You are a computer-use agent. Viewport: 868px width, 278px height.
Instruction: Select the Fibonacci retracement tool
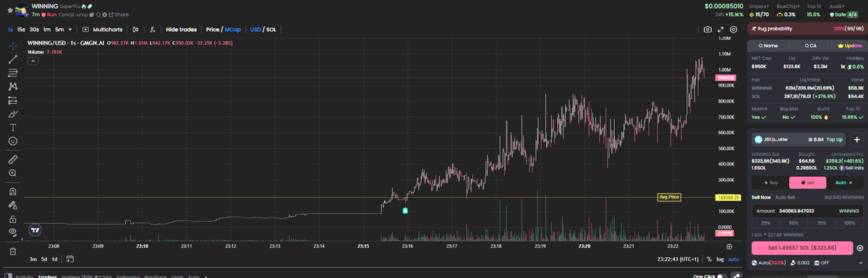pos(12,72)
